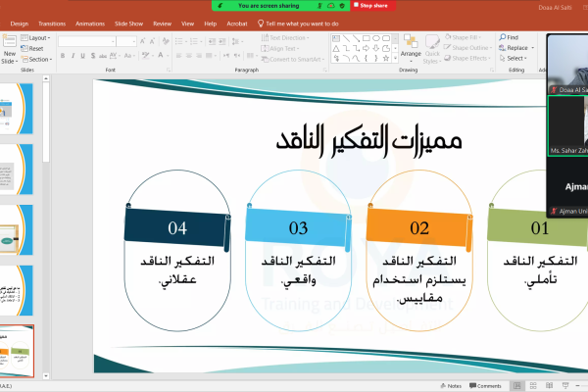Open Change Case dropdown
This screenshot has height=392, width=588.
tap(129, 56)
